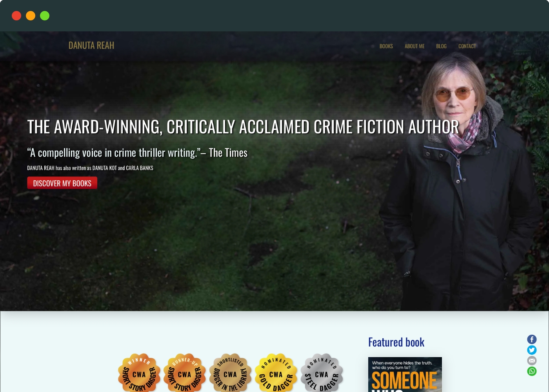Share page via WhatsApp icon
Screen dimensions: 549x392
(x=532, y=371)
